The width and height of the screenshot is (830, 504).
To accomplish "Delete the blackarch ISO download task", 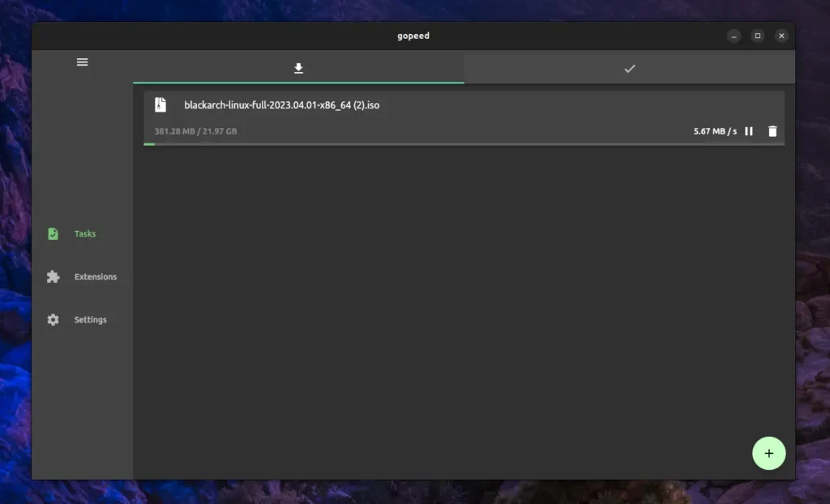I will [772, 131].
